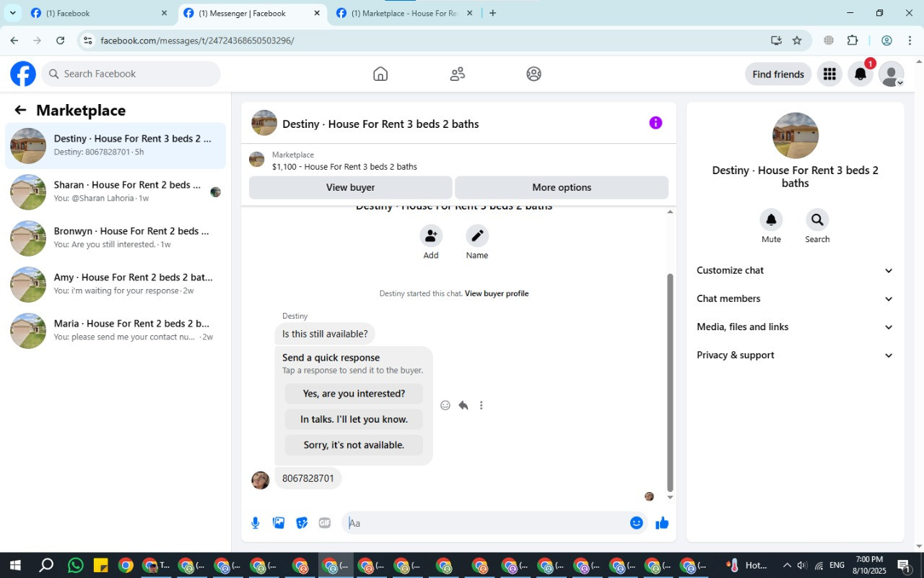The width and height of the screenshot is (924, 578).
Task: Open Amy conversation in list
Action: point(115,284)
